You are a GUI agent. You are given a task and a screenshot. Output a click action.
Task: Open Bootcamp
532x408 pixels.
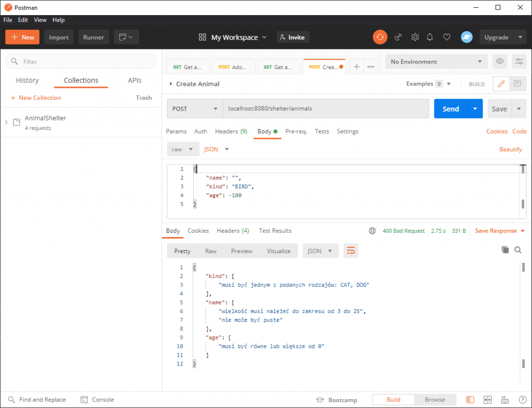336,400
